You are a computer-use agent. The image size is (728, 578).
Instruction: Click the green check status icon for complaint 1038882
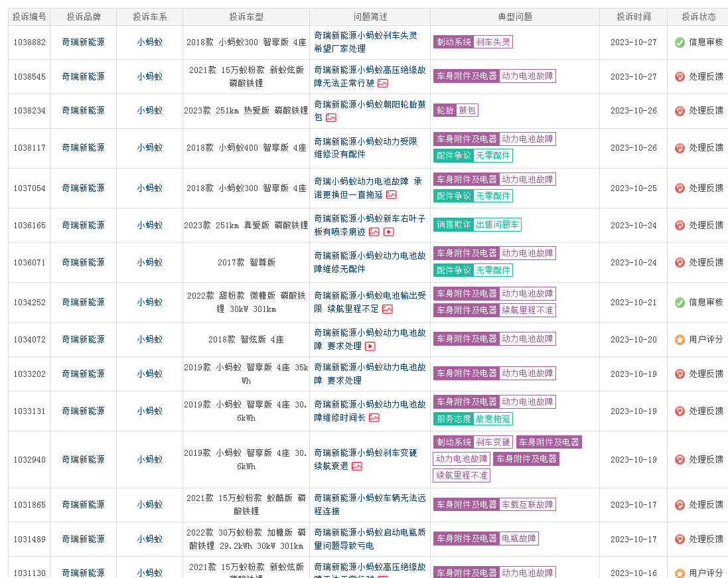(x=680, y=42)
